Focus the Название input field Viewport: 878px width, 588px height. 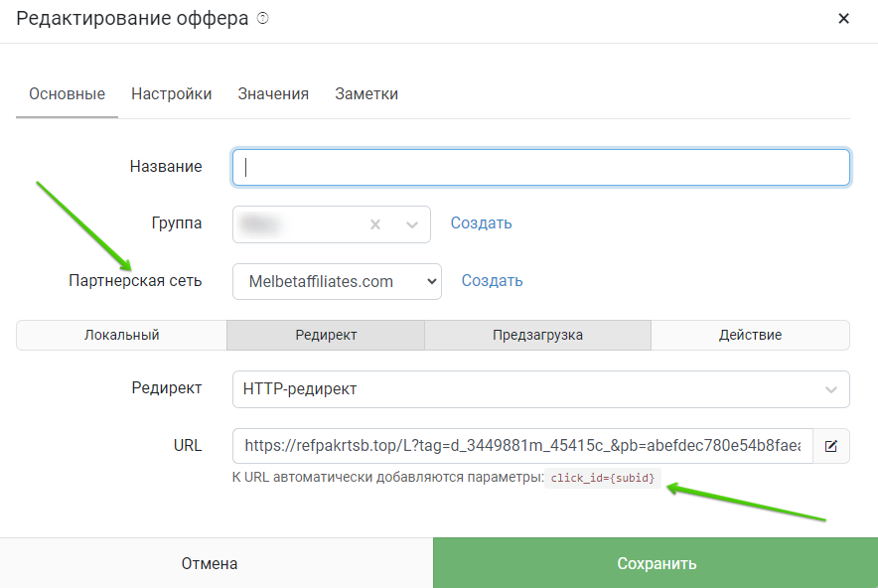click(x=541, y=168)
